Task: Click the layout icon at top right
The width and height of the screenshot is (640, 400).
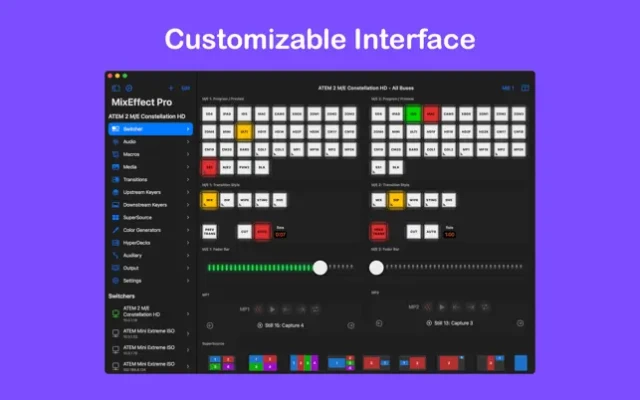Action: pyautogui.click(x=526, y=88)
